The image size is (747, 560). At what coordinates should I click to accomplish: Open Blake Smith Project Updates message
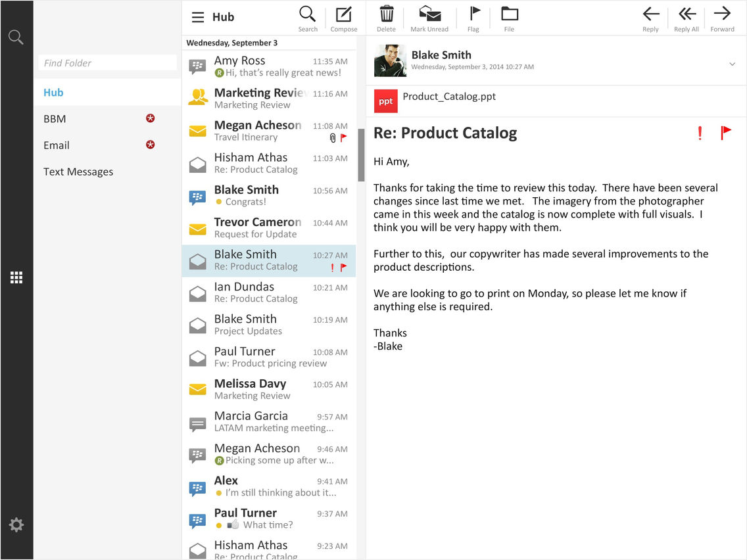point(269,325)
